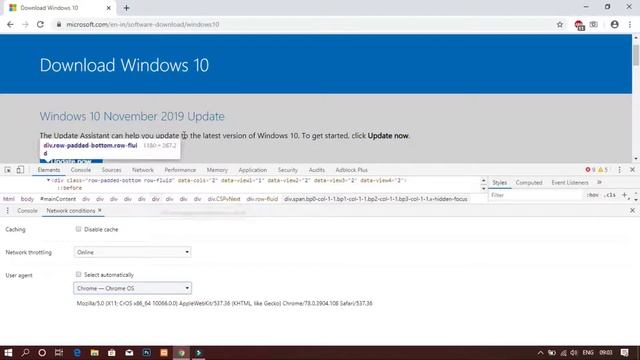Select #mainContent in the breadcrumb trail
The height and width of the screenshot is (360, 640).
coord(58,199)
